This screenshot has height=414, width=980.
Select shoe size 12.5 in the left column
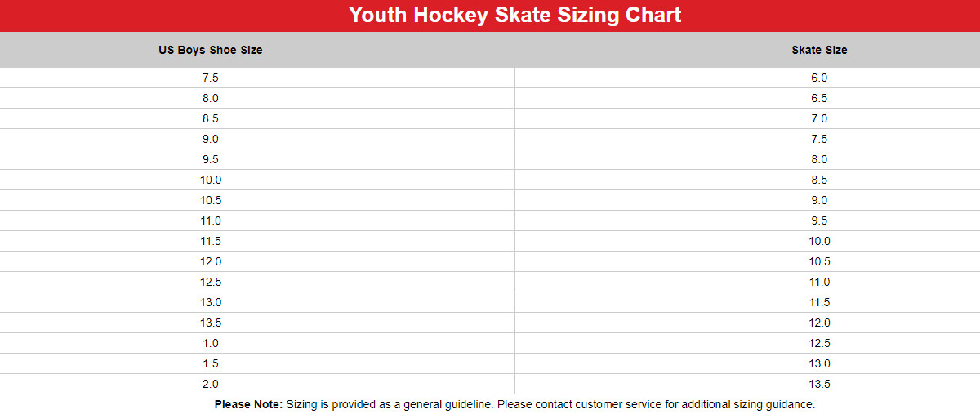click(x=211, y=282)
